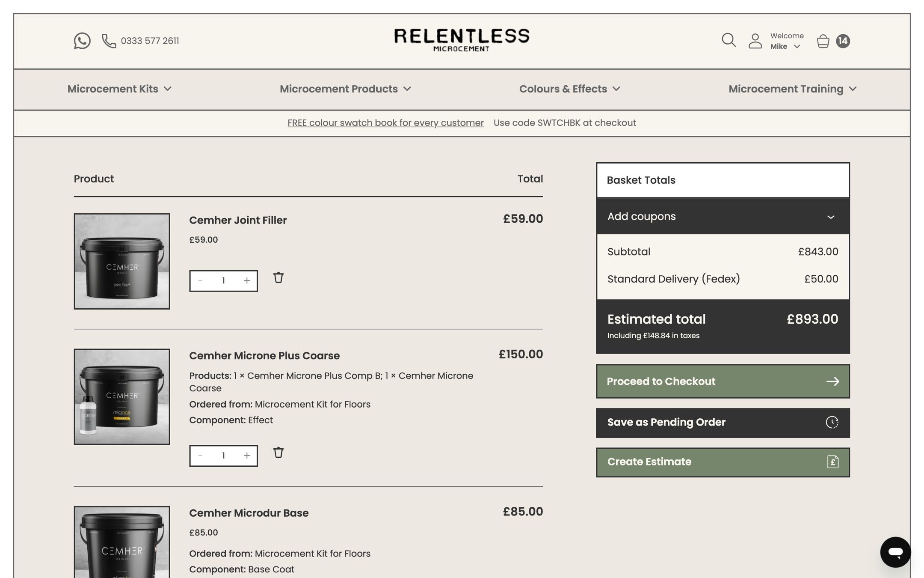Open Microcement Kits menu
924x578 pixels.
pos(119,89)
